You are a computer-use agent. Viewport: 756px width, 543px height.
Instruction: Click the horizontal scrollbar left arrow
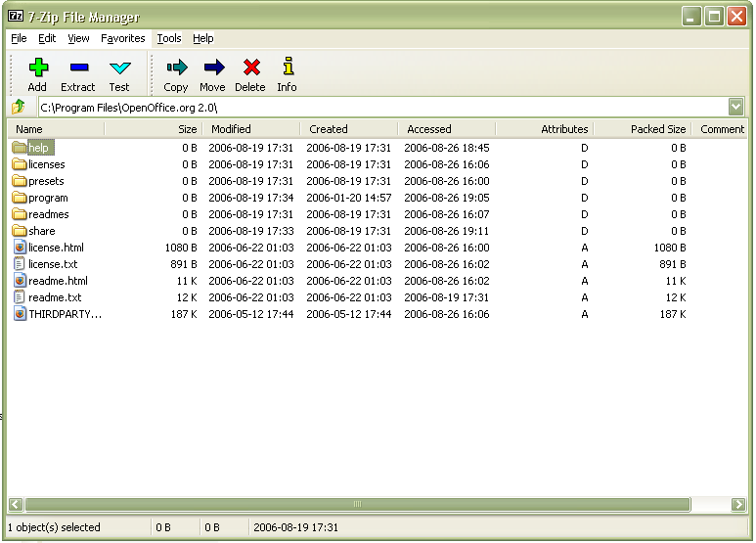(16, 505)
